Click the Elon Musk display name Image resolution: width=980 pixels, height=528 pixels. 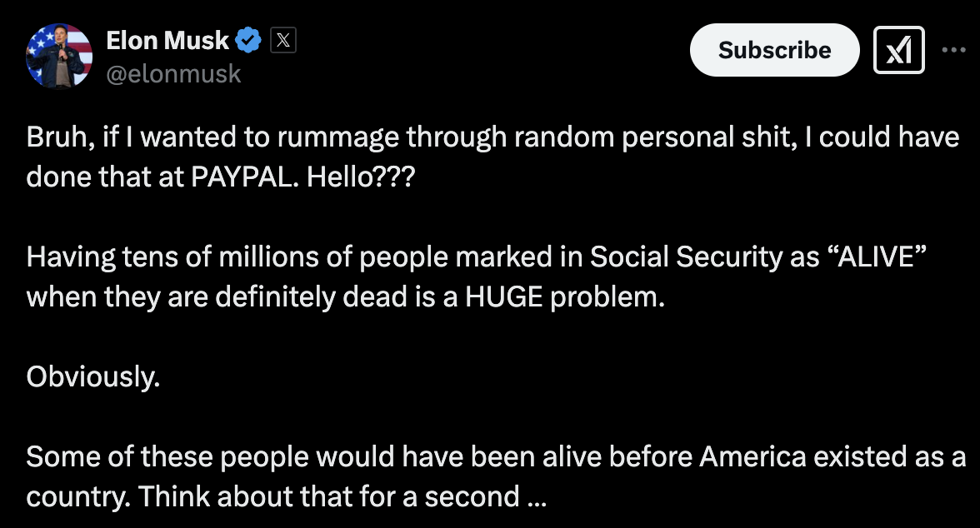(x=167, y=39)
